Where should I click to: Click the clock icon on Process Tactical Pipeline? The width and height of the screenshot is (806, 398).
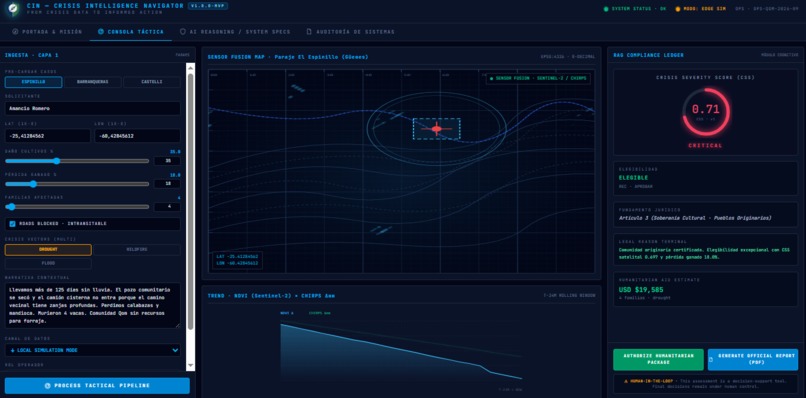click(47, 386)
